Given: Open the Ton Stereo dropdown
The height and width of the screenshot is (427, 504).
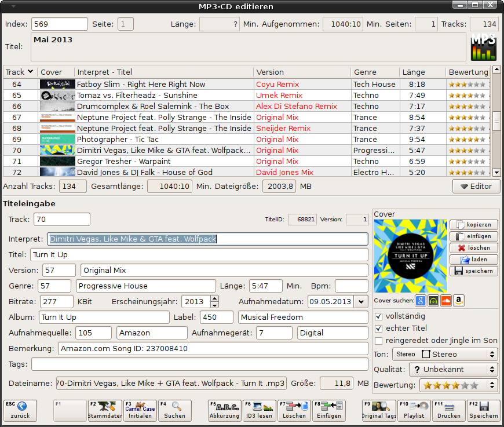Looking at the screenshot, I should click(445, 354).
